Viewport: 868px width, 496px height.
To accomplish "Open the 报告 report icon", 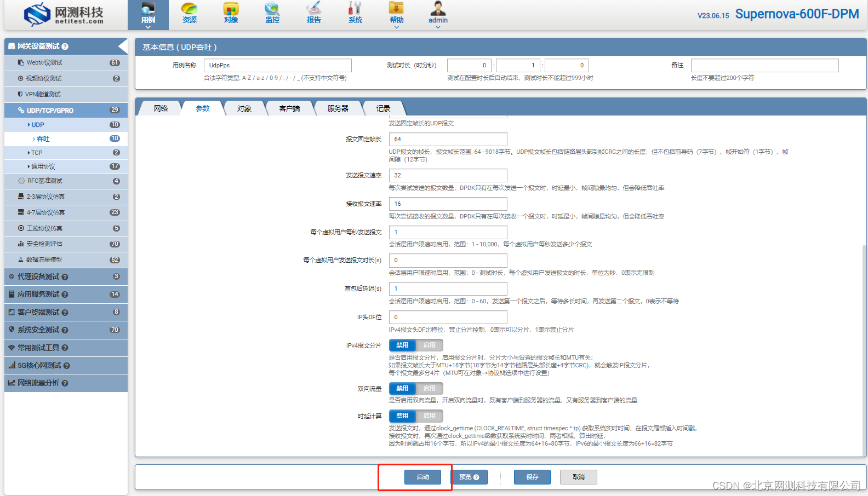I will pos(314,13).
